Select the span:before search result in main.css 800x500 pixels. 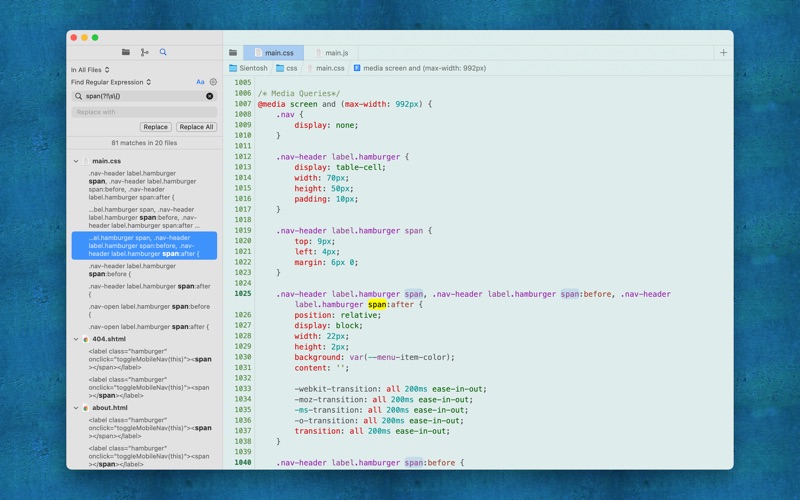[x=144, y=270]
